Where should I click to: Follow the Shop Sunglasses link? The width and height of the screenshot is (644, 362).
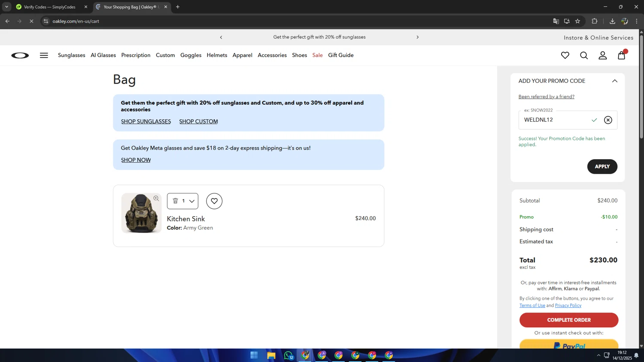point(146,121)
